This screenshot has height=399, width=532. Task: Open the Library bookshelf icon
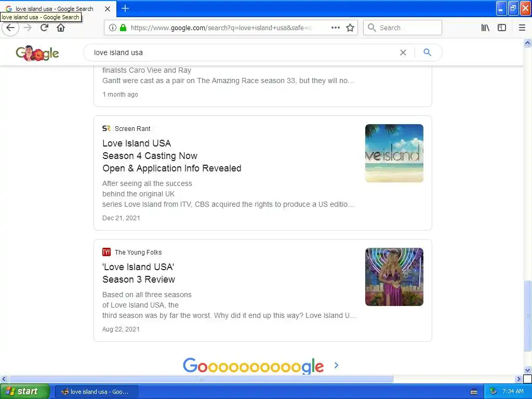click(x=485, y=28)
